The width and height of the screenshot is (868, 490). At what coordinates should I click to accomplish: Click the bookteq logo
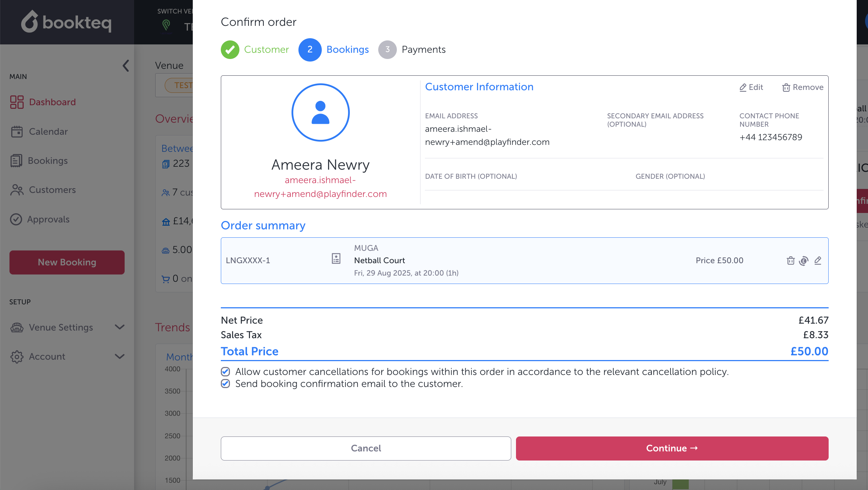(66, 22)
